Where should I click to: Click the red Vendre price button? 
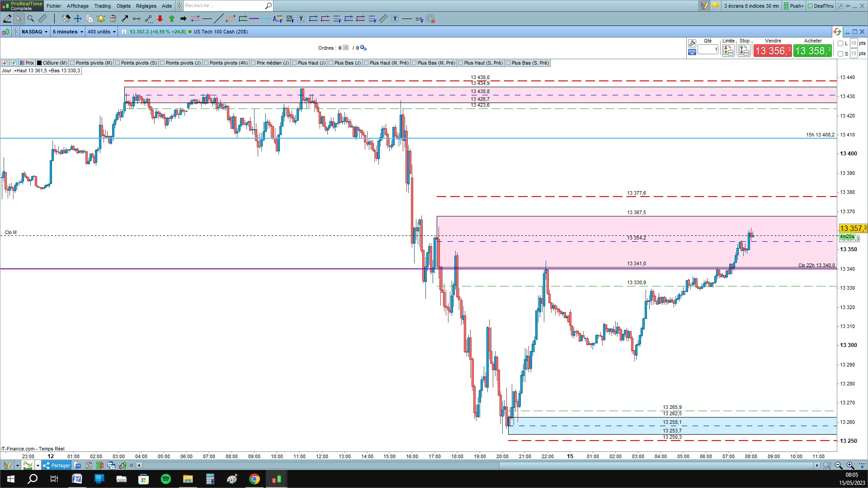773,51
